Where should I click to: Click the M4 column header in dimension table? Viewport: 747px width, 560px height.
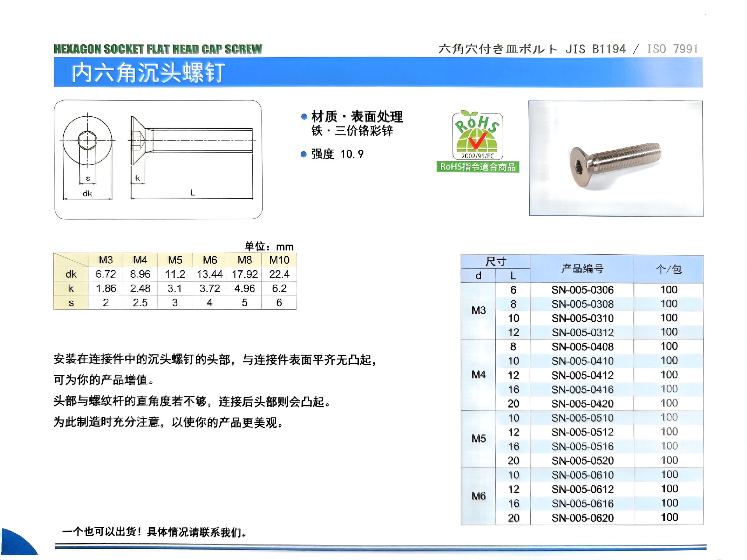click(140, 260)
